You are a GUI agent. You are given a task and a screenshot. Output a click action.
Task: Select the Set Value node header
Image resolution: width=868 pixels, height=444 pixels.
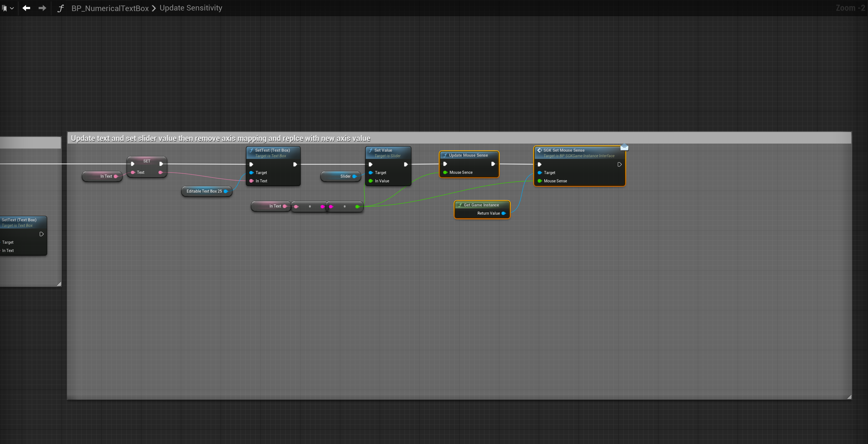tap(383, 150)
